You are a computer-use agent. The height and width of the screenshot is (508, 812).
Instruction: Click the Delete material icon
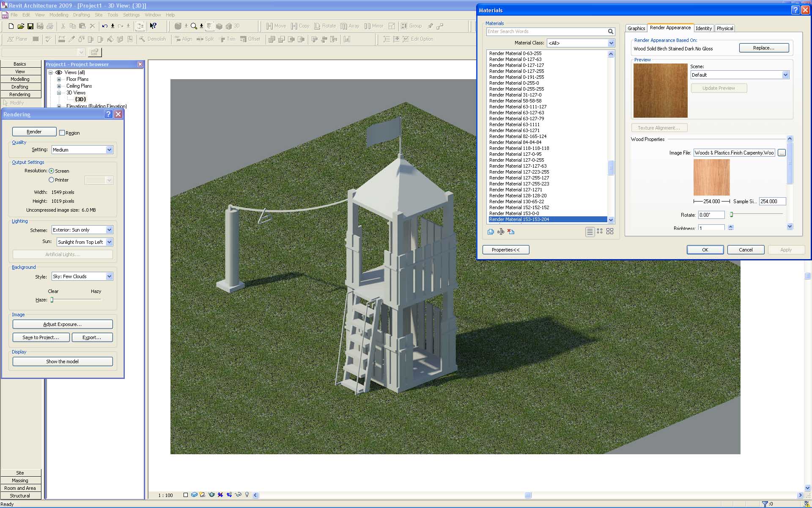511,232
